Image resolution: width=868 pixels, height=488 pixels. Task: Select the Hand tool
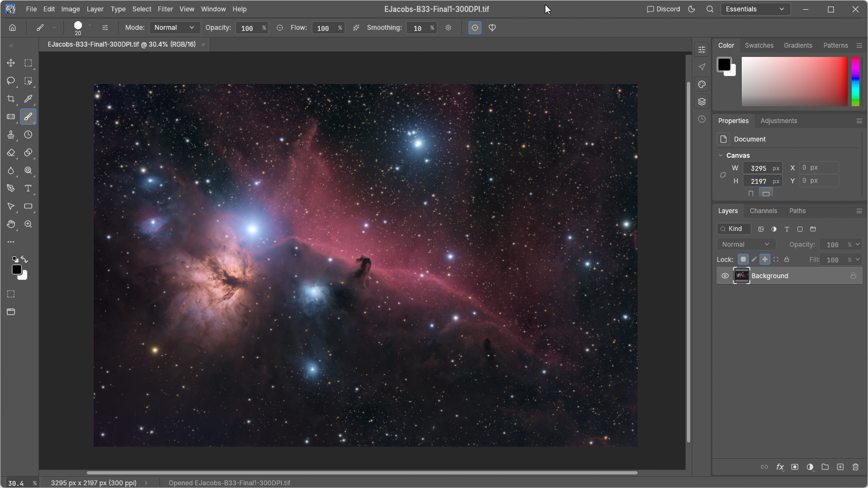[x=11, y=224]
